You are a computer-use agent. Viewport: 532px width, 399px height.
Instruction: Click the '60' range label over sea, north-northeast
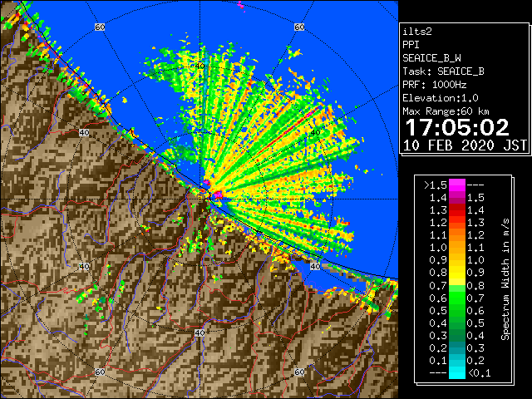click(299, 27)
